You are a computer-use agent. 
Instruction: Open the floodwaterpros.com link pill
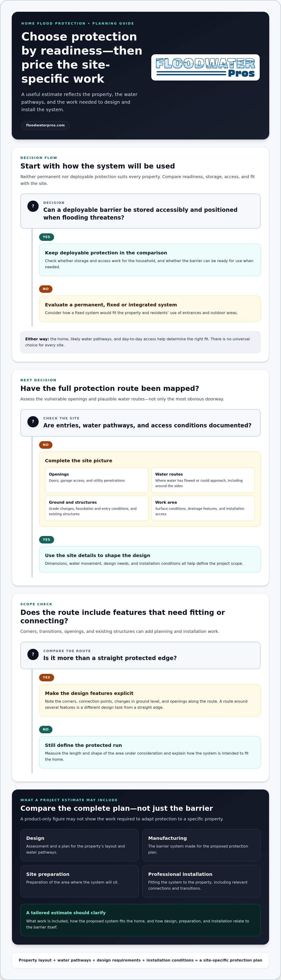coord(45,125)
